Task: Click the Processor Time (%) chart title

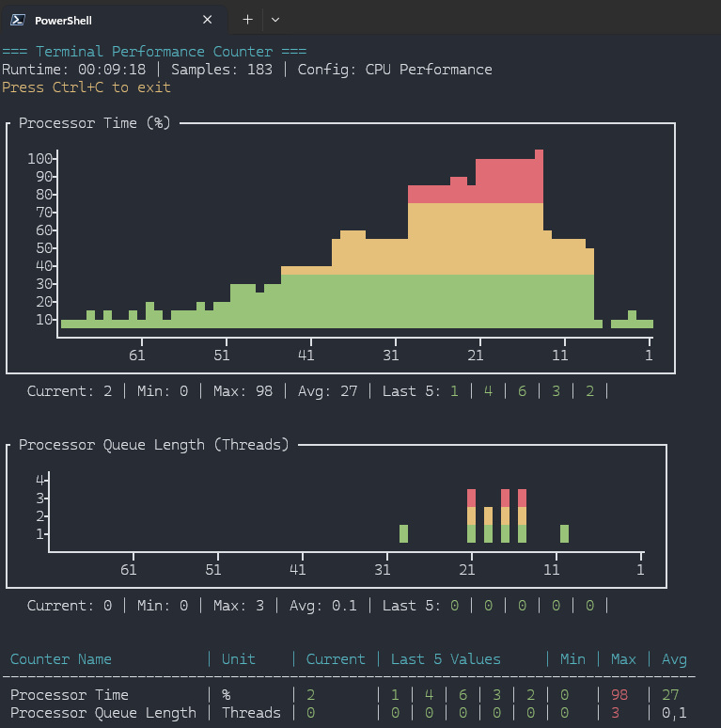Action: (x=95, y=123)
